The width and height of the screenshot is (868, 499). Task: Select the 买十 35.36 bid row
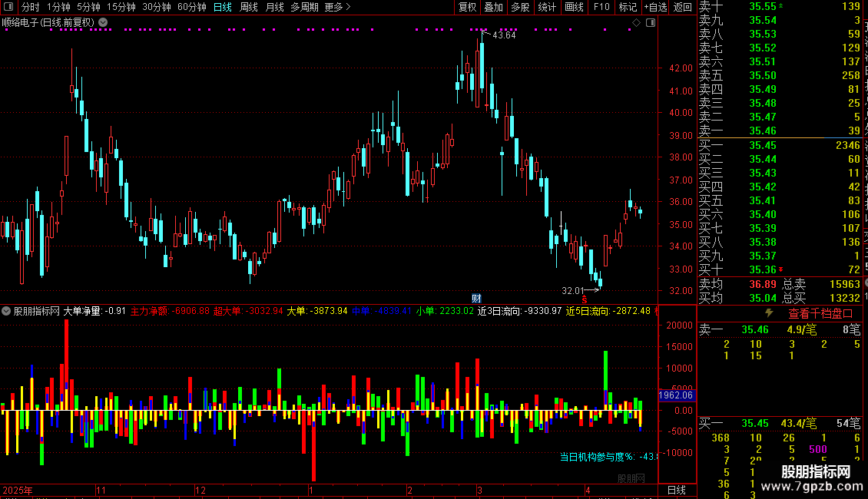pos(780,269)
